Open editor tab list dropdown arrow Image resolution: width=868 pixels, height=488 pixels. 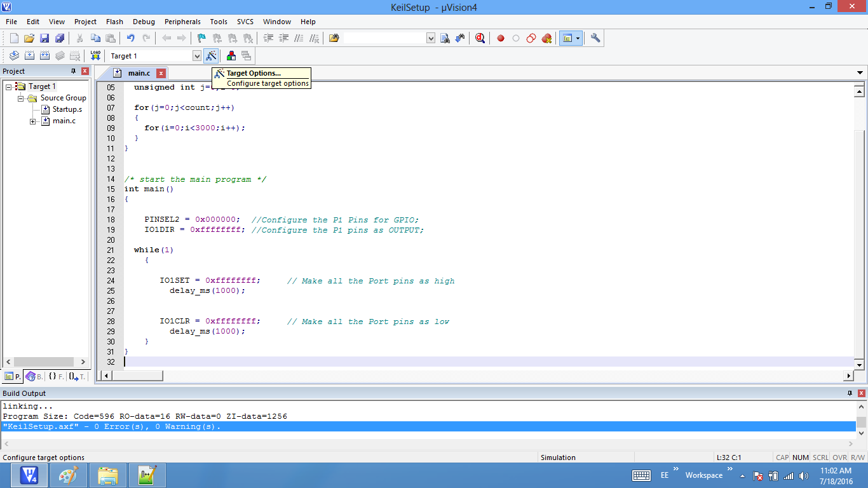tap(860, 73)
